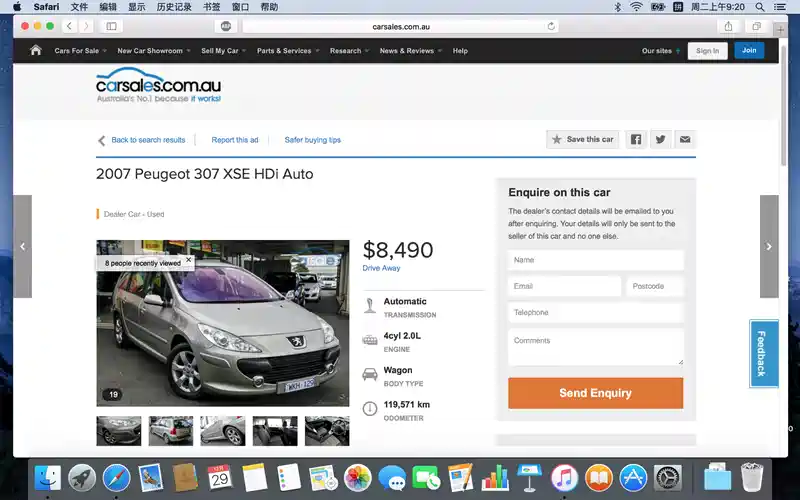
Task: Click the Telephone input field
Action: [x=595, y=312]
